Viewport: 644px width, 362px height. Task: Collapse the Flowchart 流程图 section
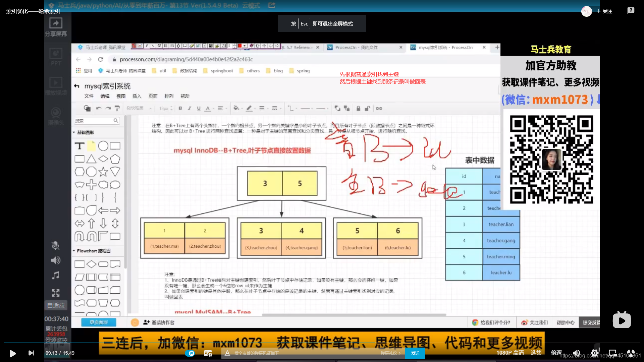[x=92, y=251]
